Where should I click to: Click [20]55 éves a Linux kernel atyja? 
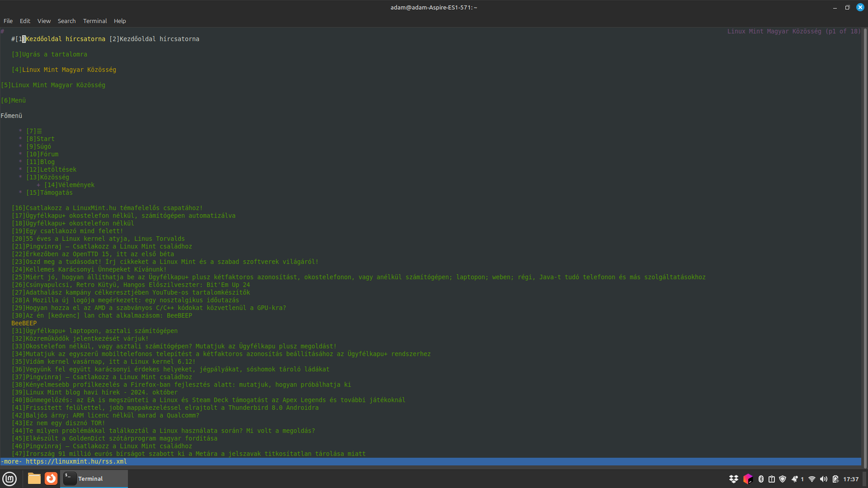[98, 239]
